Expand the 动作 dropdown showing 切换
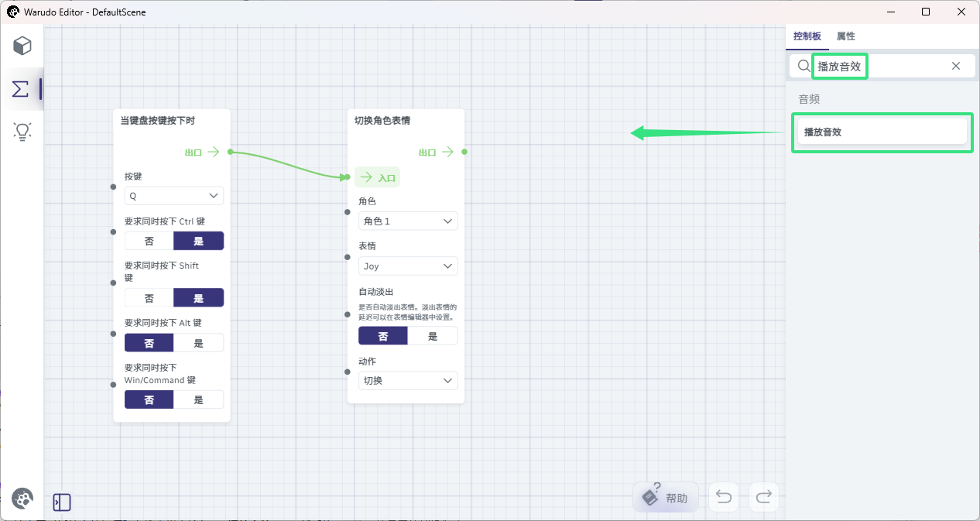This screenshot has height=521, width=980. pos(408,381)
